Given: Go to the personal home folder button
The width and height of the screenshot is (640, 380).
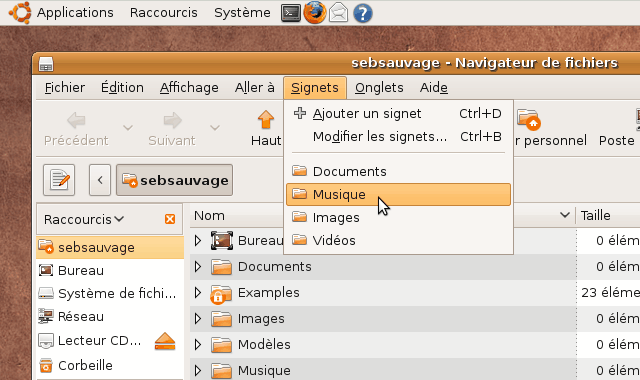Looking at the screenshot, I should [551, 129].
